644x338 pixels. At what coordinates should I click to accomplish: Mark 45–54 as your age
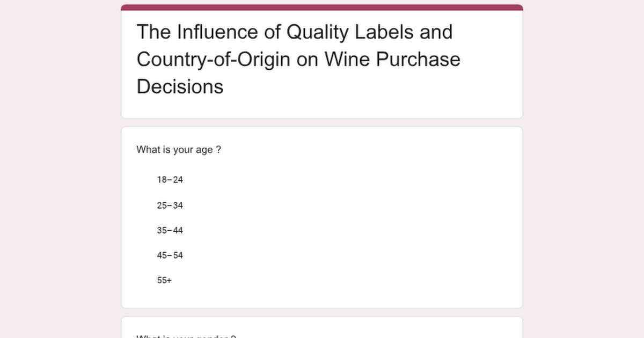pos(170,255)
